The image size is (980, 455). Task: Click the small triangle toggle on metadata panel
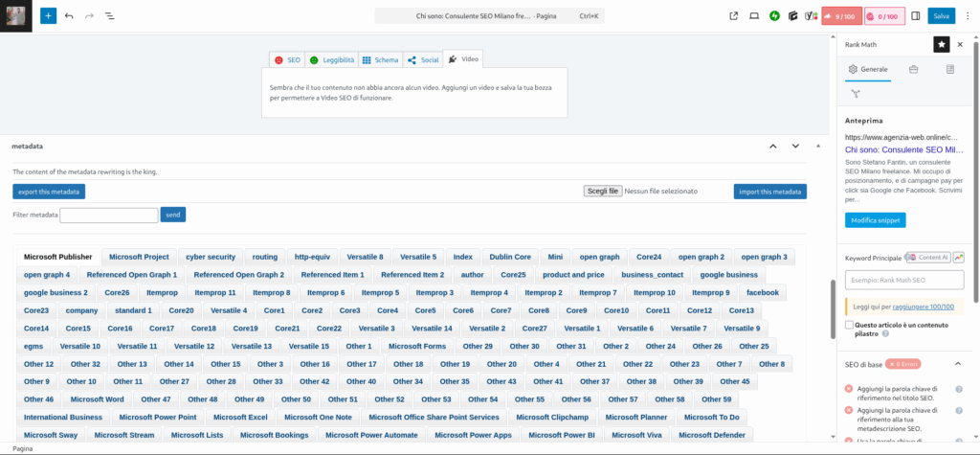(818, 146)
